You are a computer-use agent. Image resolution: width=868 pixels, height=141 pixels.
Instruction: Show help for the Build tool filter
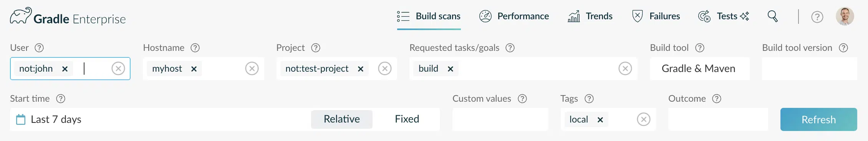[x=700, y=48]
